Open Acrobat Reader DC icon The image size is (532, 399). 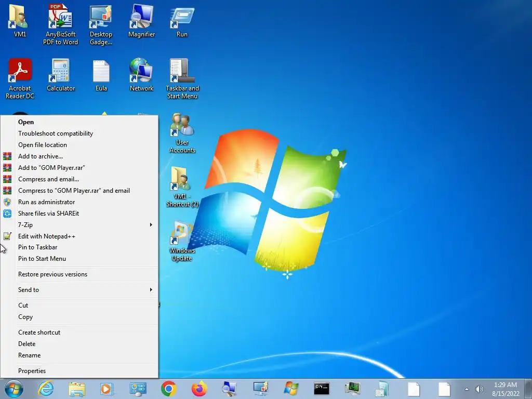pyautogui.click(x=20, y=78)
